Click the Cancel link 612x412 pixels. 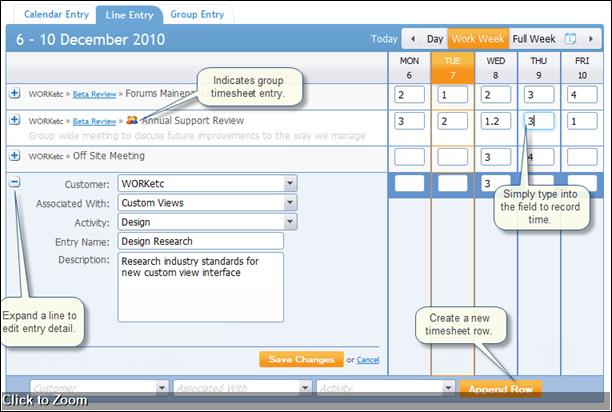(x=368, y=360)
